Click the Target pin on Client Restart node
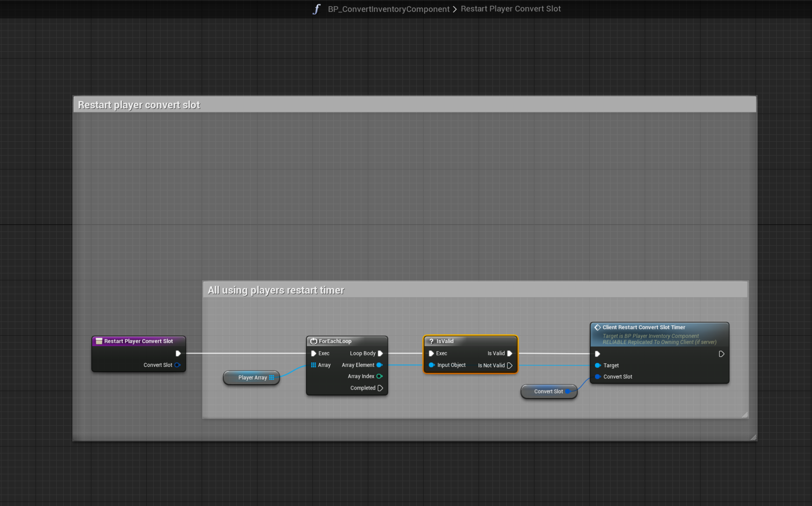The image size is (812, 506). click(598, 365)
